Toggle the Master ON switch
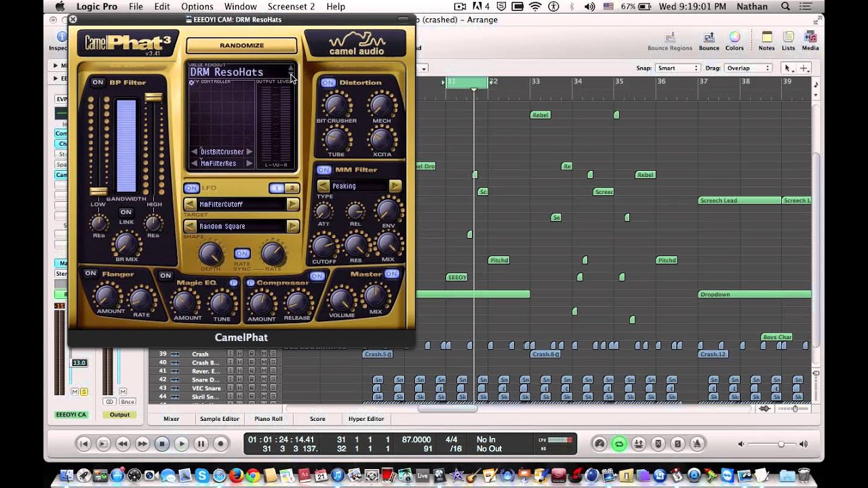 tap(391, 274)
